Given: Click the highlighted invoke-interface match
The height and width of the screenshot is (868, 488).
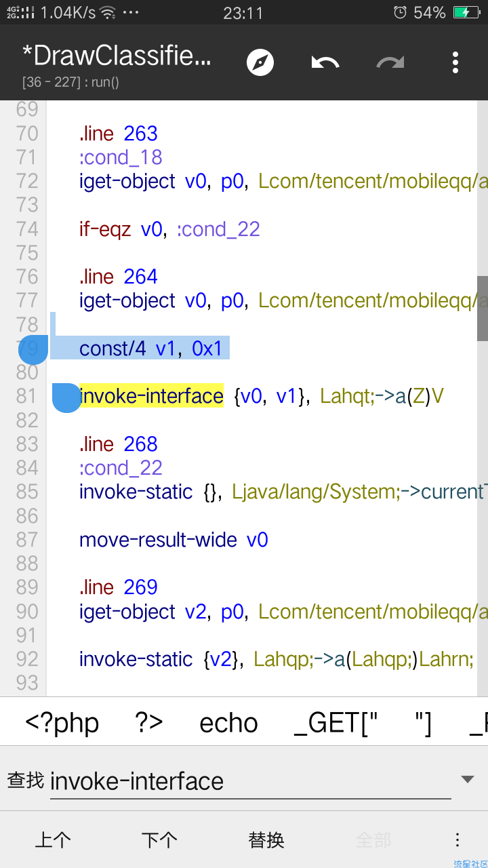Looking at the screenshot, I should (x=151, y=396).
